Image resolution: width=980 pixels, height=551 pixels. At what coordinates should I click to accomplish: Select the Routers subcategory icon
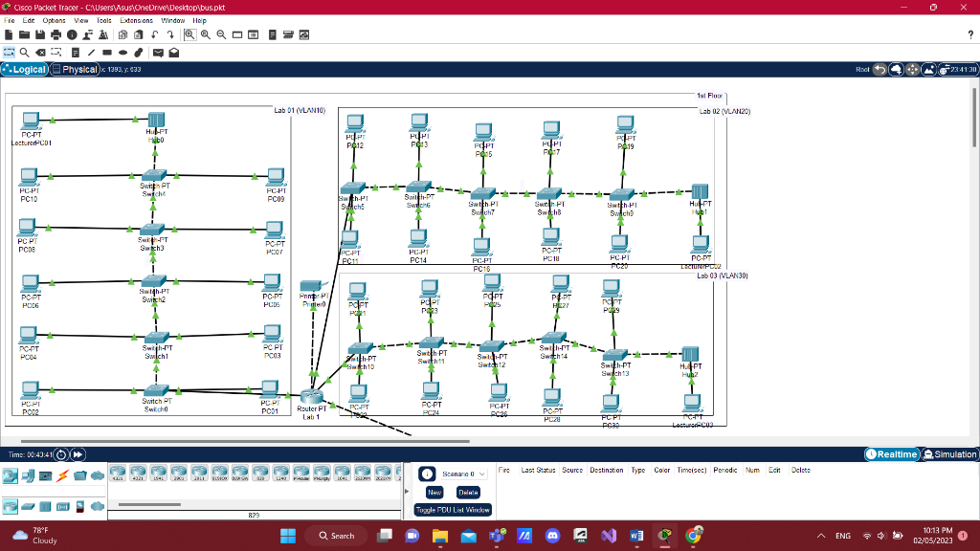pyautogui.click(x=10, y=506)
